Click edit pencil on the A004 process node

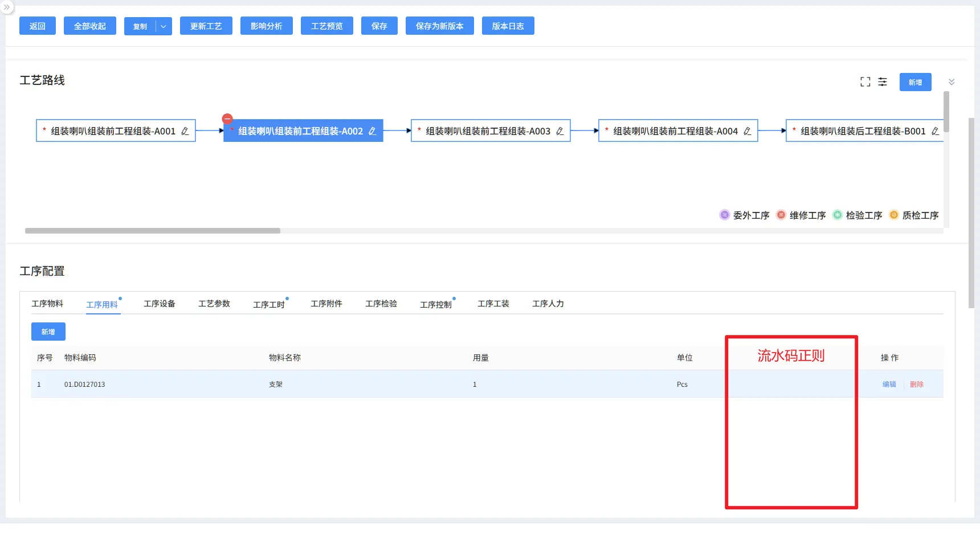[747, 131]
